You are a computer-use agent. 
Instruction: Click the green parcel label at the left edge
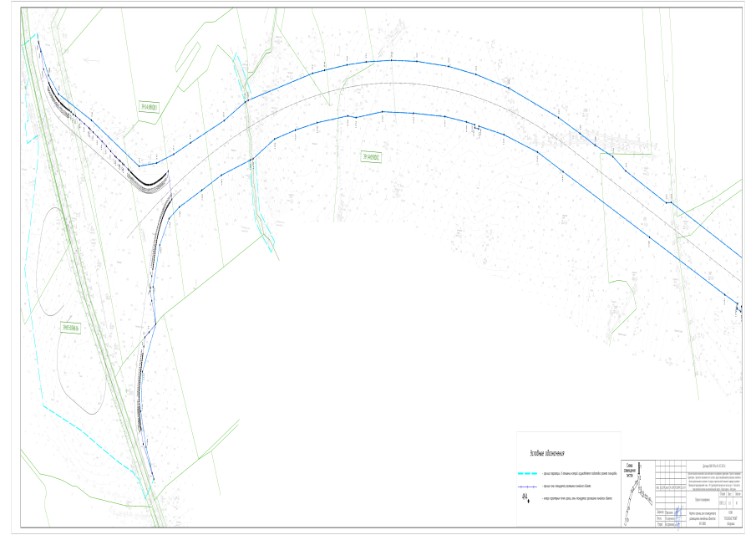(72, 328)
